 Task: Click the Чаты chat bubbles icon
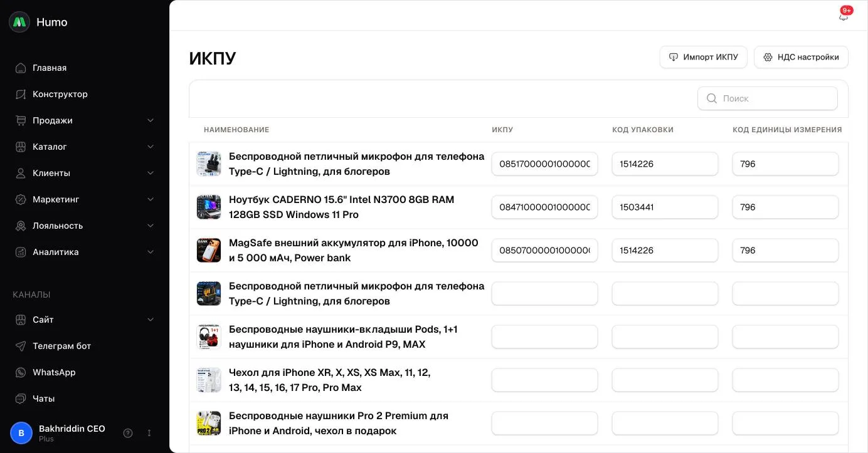click(x=21, y=398)
